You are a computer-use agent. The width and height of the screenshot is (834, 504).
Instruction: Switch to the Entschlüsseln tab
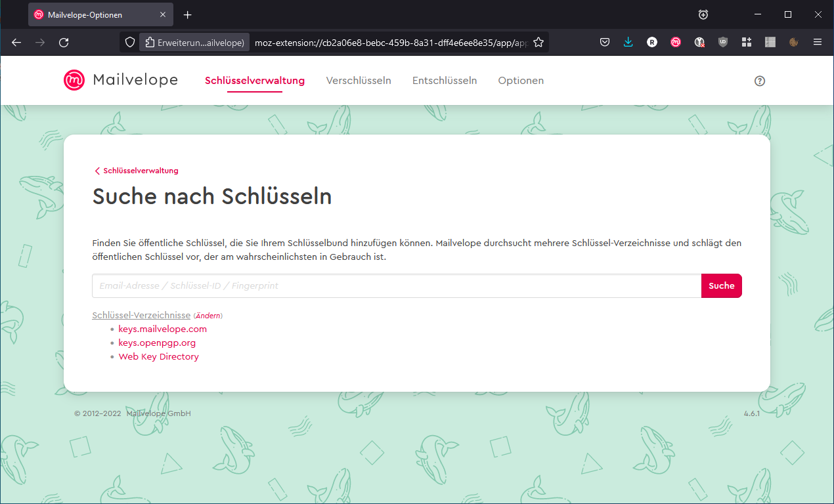click(445, 81)
